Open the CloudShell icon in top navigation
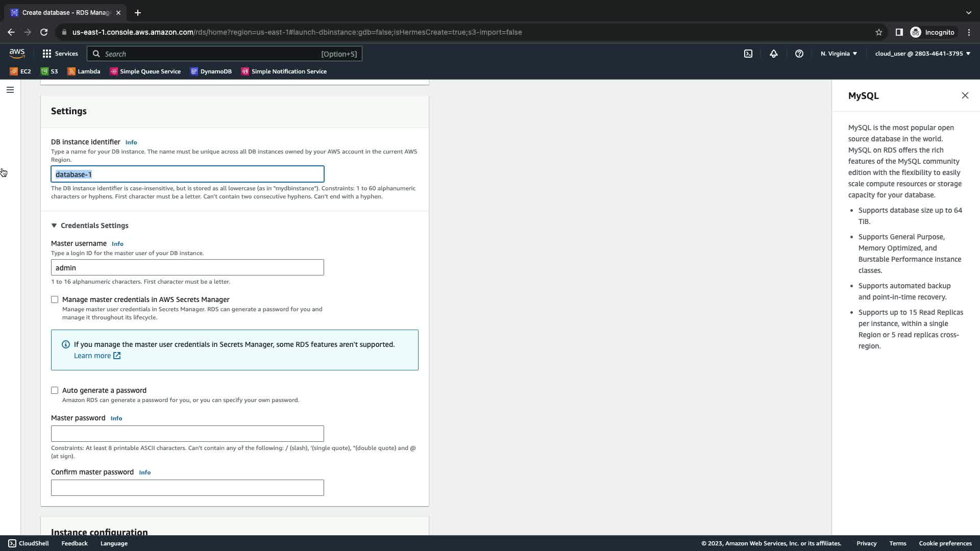980x551 pixels. pos(748,54)
